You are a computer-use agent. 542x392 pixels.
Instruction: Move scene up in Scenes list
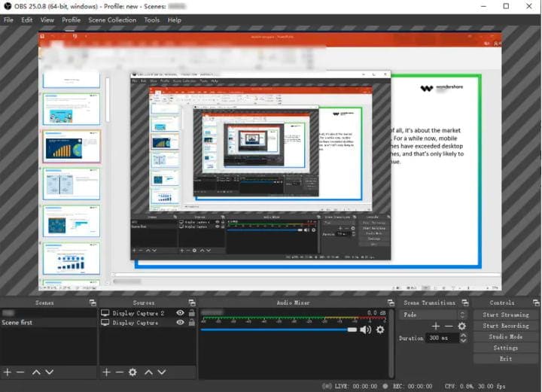point(36,372)
